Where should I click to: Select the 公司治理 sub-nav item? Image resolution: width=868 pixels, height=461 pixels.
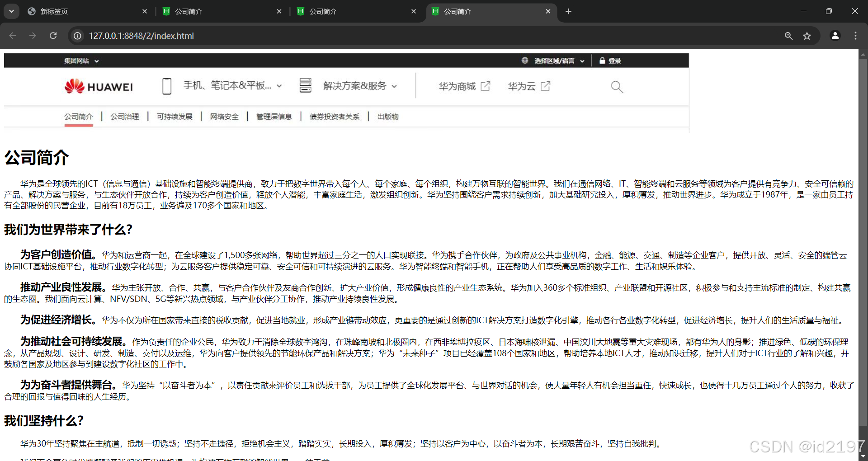(x=125, y=117)
